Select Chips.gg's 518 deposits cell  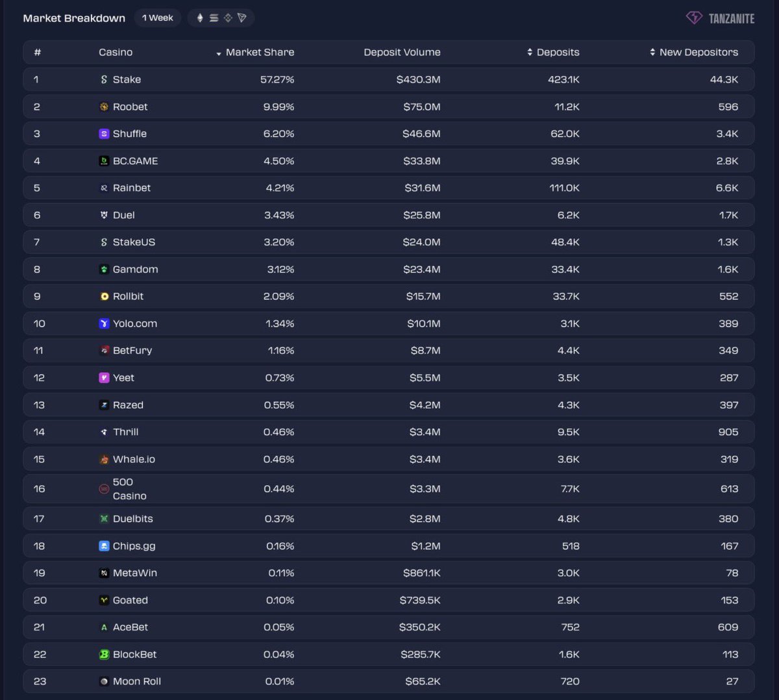(571, 546)
